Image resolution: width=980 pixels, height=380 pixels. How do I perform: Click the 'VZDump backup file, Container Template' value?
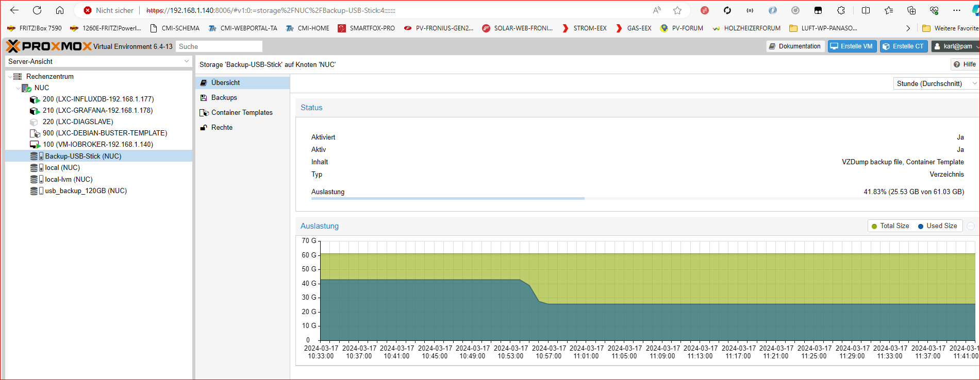coord(903,162)
